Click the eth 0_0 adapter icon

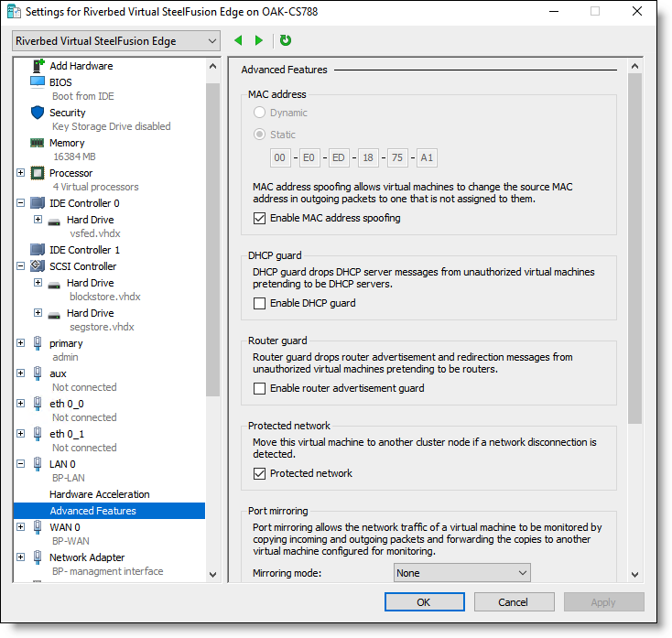pyautogui.click(x=38, y=404)
